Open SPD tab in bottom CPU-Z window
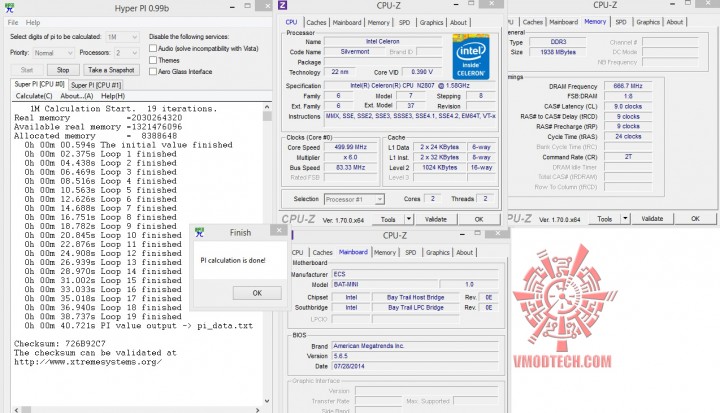The width and height of the screenshot is (720, 413). [x=411, y=253]
